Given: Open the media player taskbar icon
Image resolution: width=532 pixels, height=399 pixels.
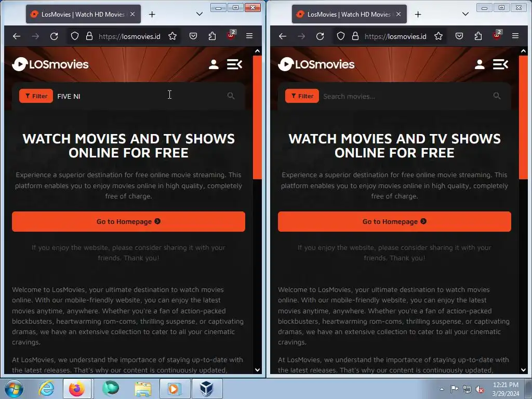Looking at the screenshot, I should pos(175,389).
